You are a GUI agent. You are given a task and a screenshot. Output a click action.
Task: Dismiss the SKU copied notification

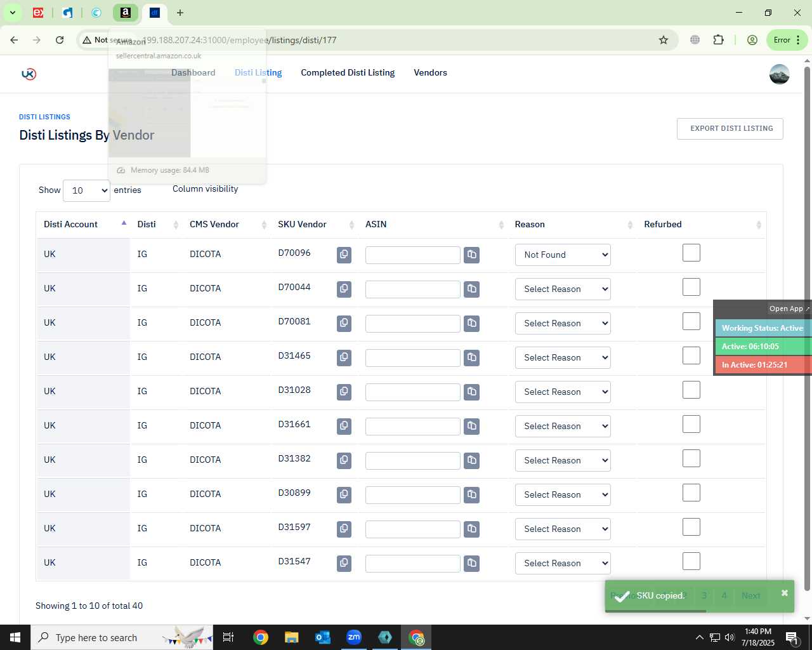[x=785, y=593]
